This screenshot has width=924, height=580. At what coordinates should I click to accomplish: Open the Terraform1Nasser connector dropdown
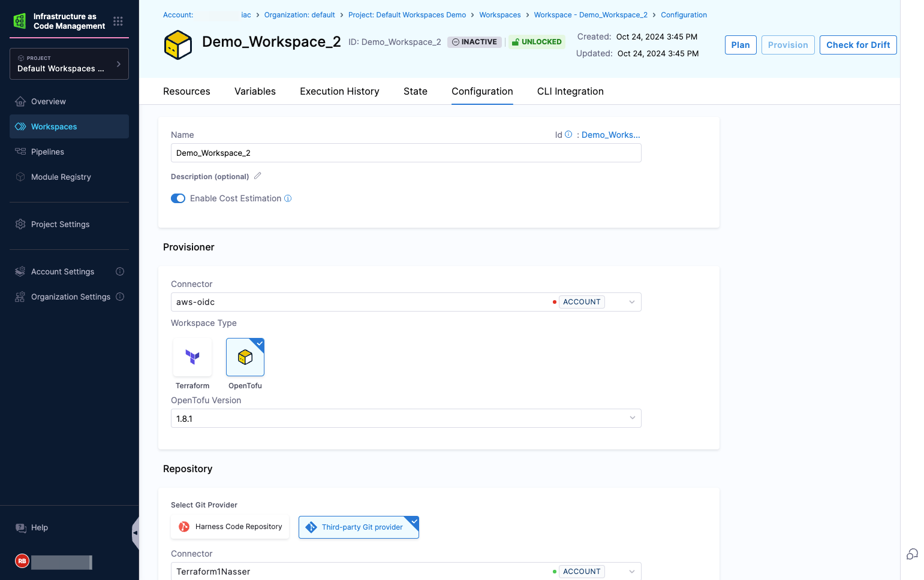(406, 572)
